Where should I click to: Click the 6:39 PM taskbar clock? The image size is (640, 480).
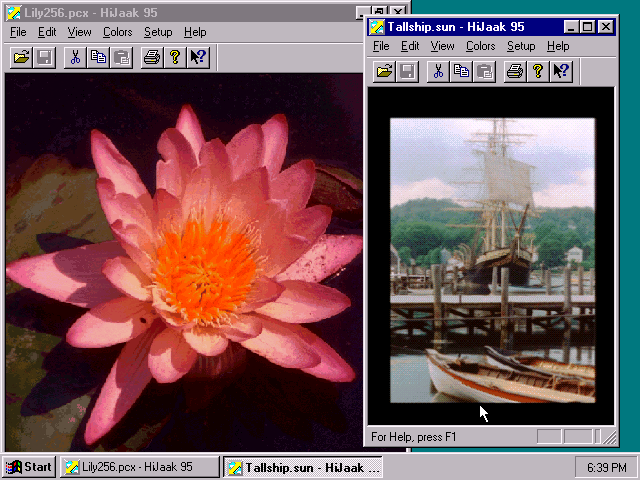(x=606, y=467)
